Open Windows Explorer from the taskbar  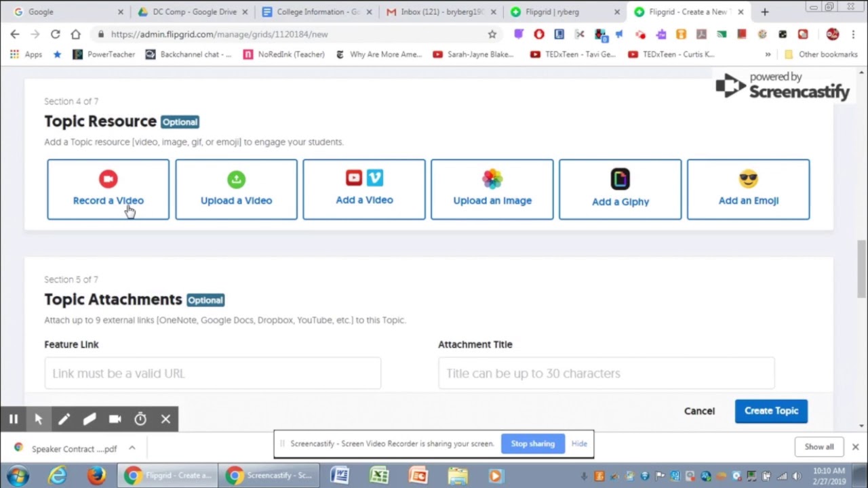click(458, 476)
